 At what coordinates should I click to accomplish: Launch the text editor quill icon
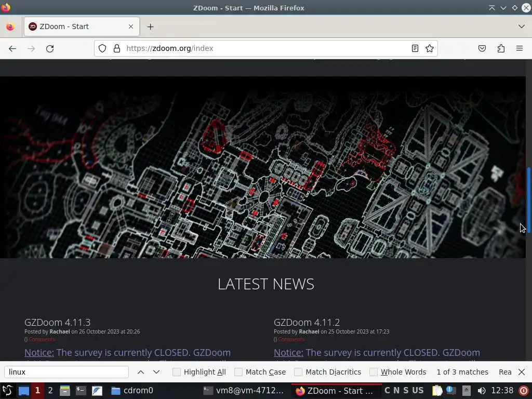(97, 391)
